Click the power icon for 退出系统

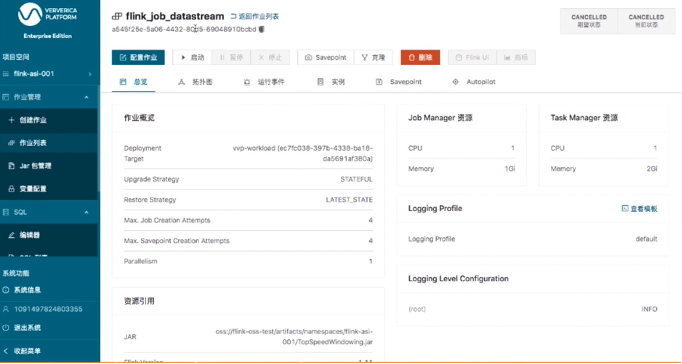click(6, 327)
